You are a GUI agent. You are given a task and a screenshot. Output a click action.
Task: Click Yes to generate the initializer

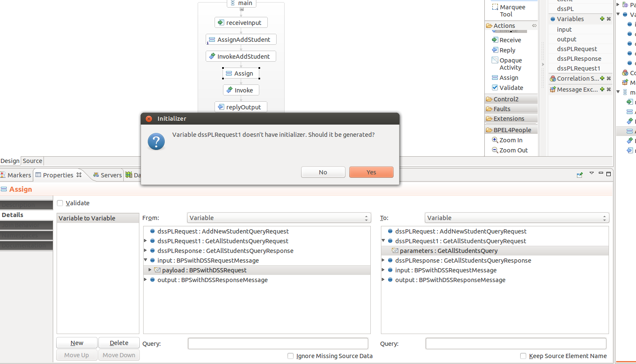(371, 172)
